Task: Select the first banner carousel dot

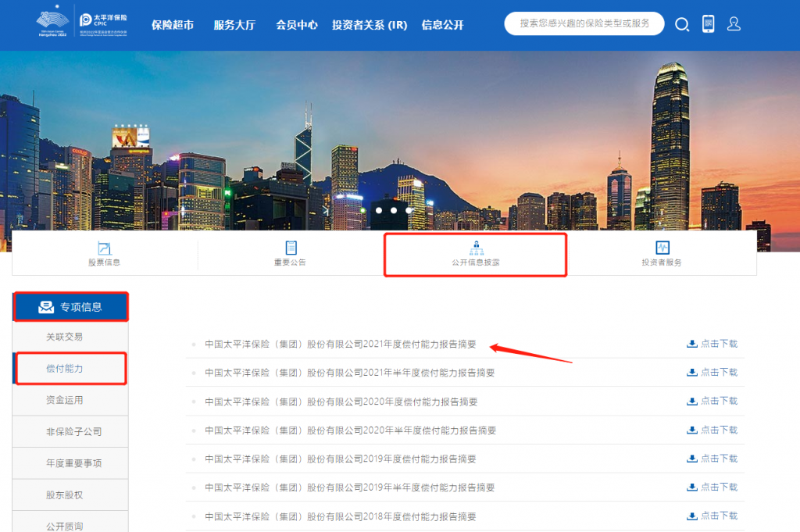Action: [x=379, y=210]
